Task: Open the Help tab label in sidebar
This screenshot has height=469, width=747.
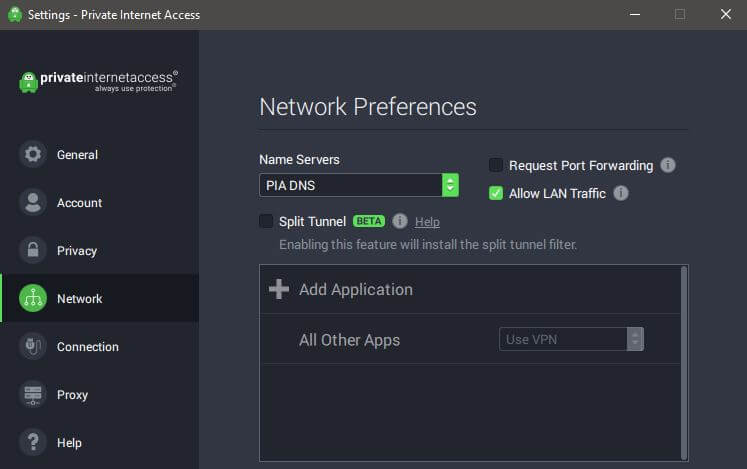Action: (x=69, y=443)
